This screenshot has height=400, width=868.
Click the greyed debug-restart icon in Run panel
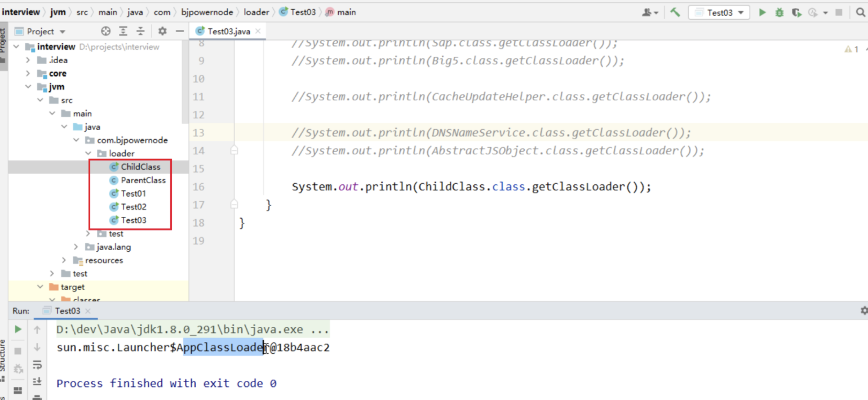click(x=18, y=369)
